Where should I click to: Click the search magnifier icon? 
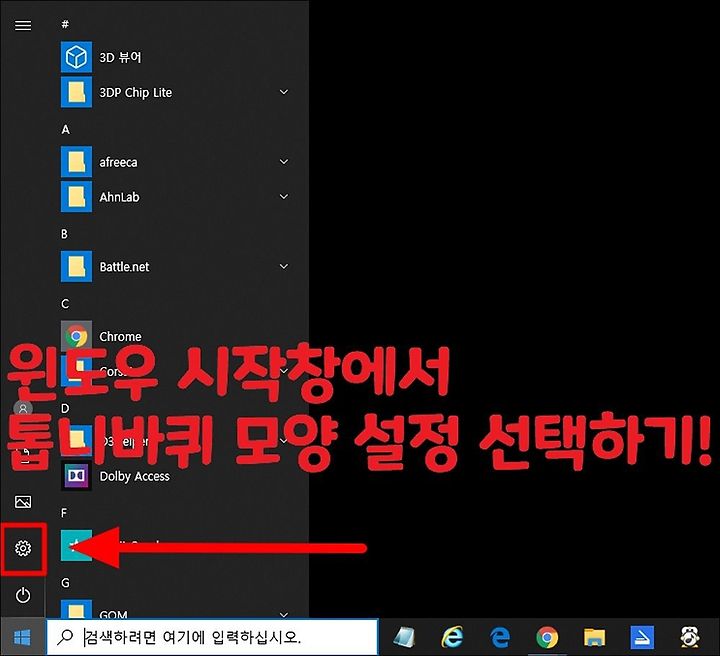pyautogui.click(x=65, y=637)
